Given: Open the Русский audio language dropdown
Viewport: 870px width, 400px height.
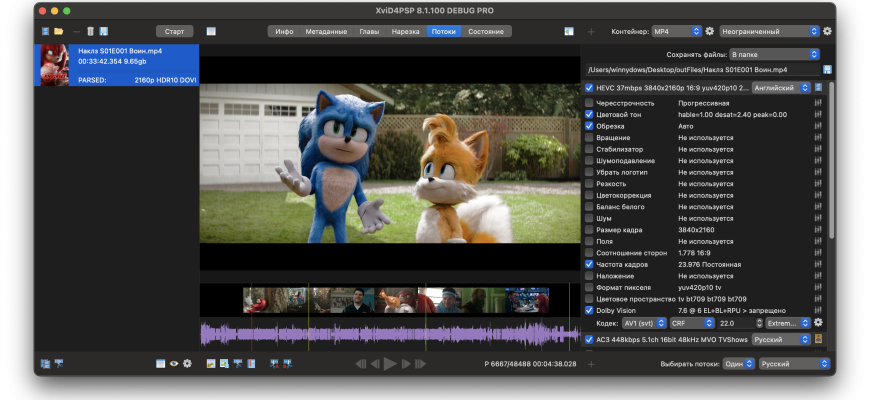Looking at the screenshot, I should 781,339.
